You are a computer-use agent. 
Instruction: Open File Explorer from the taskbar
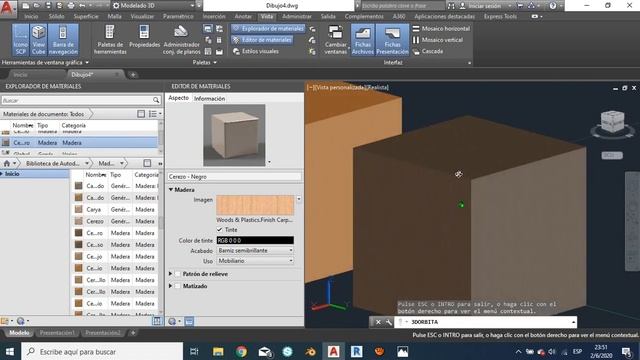click(x=218, y=351)
